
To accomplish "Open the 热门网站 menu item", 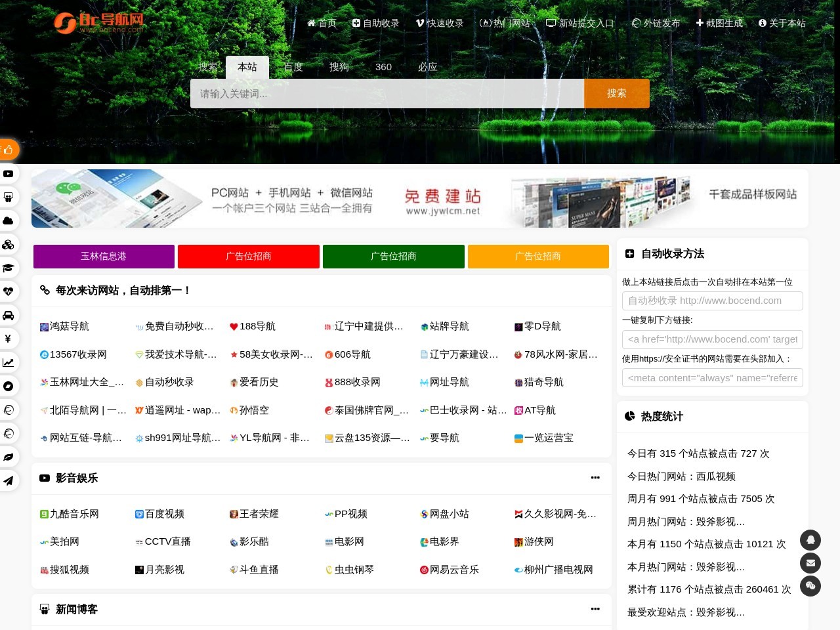I will pyautogui.click(x=506, y=23).
